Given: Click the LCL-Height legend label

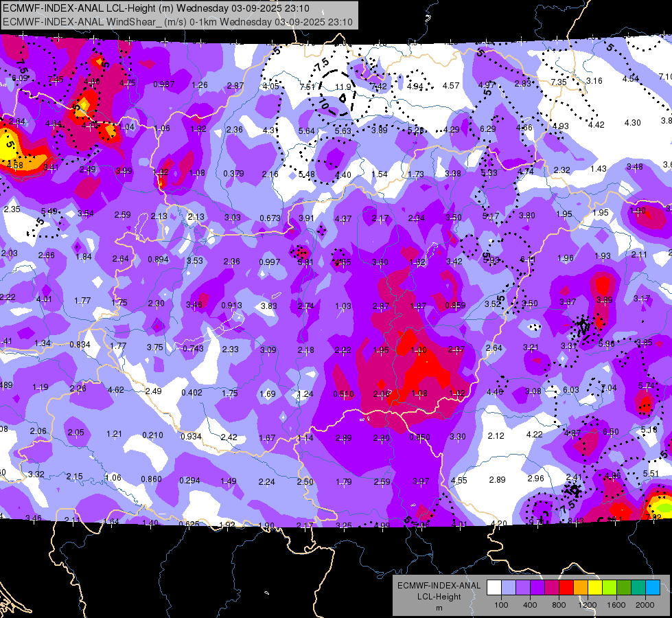Looking at the screenshot, I should [439, 597].
